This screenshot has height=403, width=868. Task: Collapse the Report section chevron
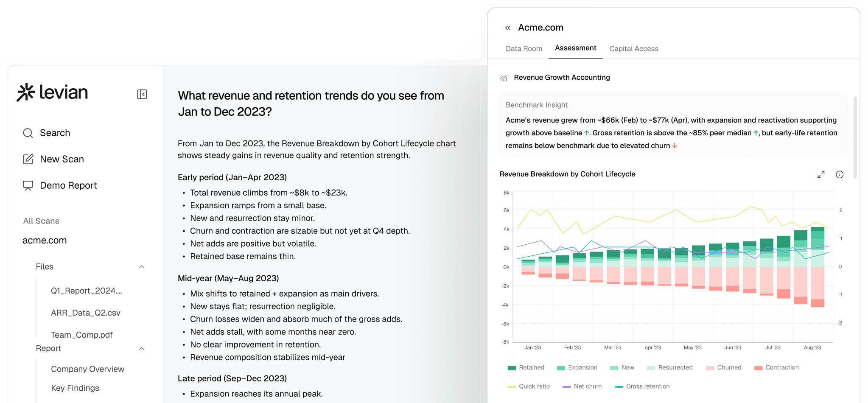point(142,349)
